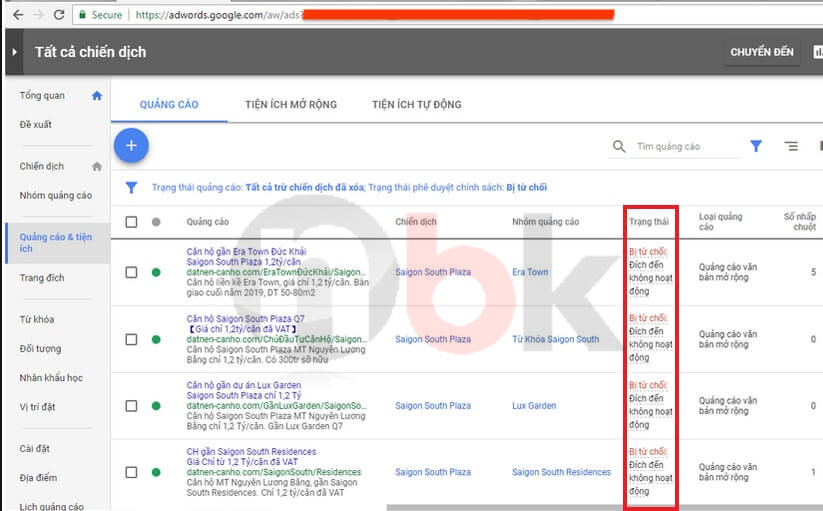Click green status dot of Saigon South Residences ad
The height and width of the screenshot is (511, 823).
[x=156, y=472]
